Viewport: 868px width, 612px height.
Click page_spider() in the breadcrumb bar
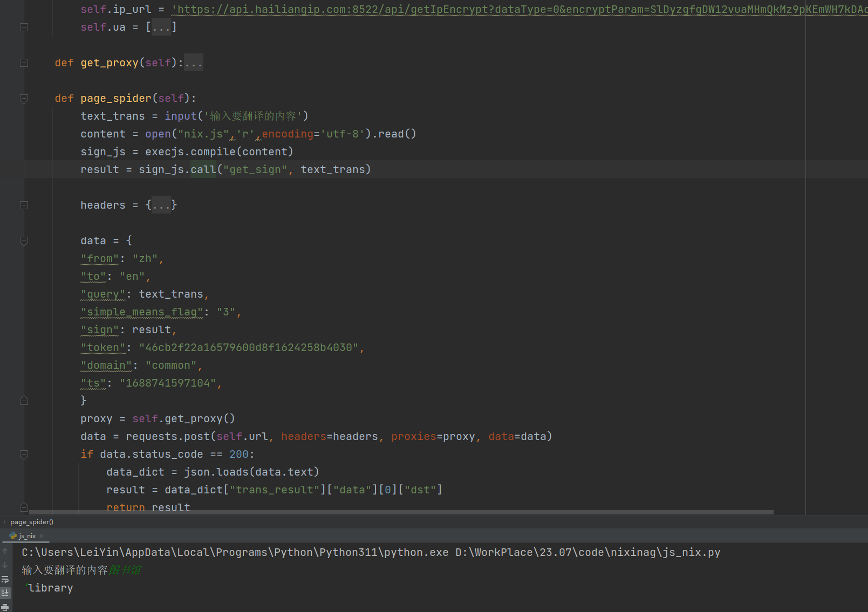(32, 522)
